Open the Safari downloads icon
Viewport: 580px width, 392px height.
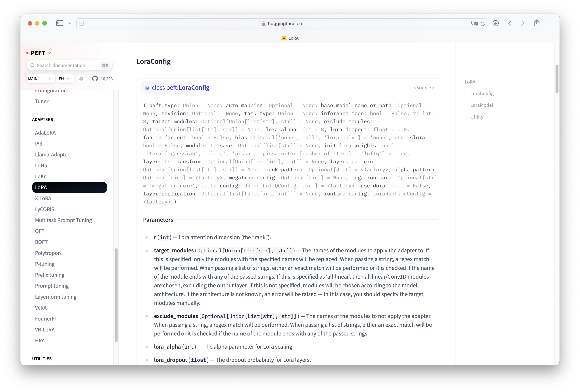pos(496,23)
